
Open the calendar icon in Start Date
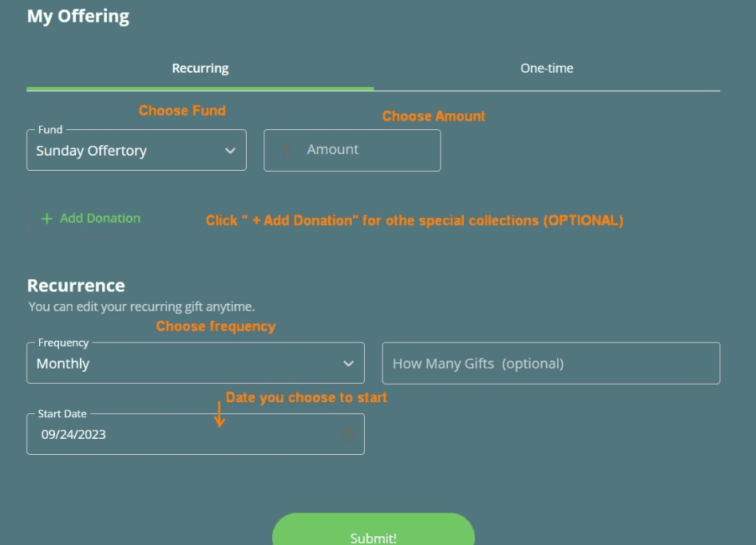348,435
